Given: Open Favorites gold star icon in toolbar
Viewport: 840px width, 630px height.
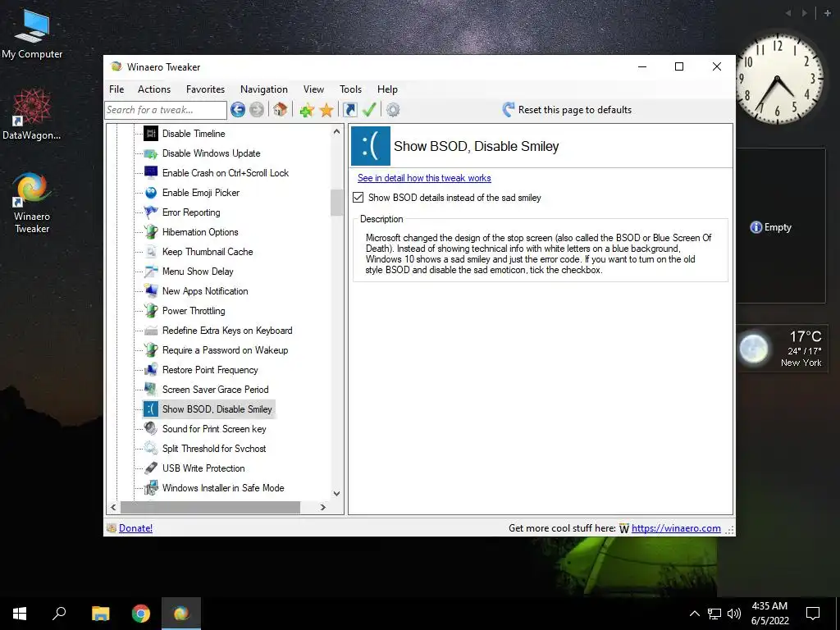Looking at the screenshot, I should click(326, 111).
